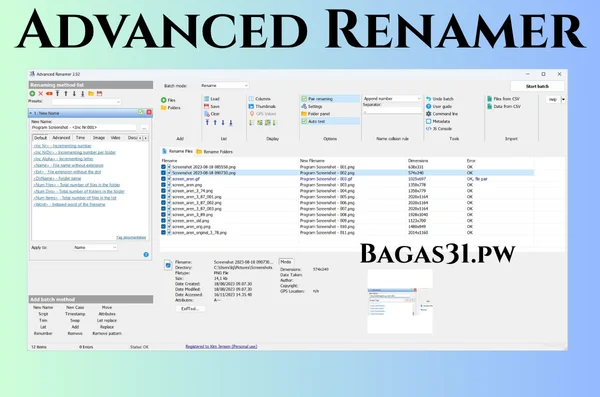The width and height of the screenshot is (600, 397).
Task: Disable the New Name method green checkbox
Action: pos(141,112)
